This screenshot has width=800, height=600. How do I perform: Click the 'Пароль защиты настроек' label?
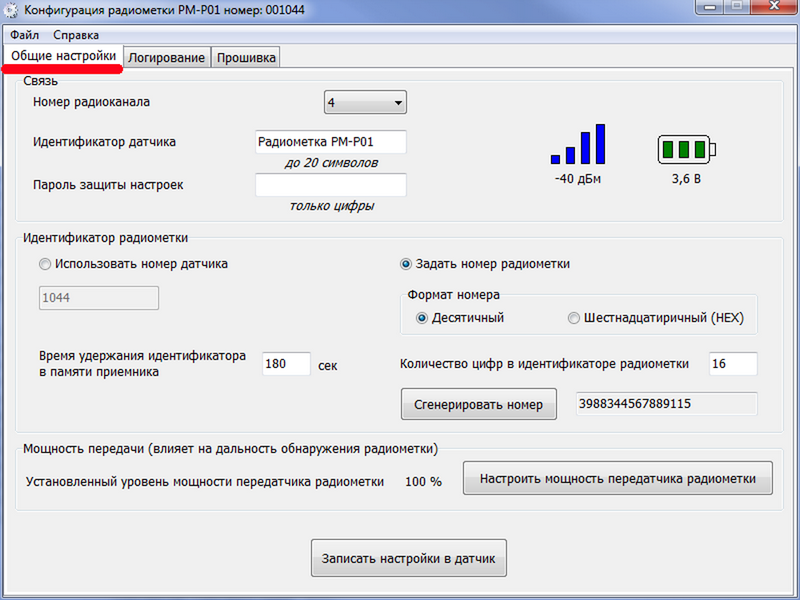tap(108, 185)
